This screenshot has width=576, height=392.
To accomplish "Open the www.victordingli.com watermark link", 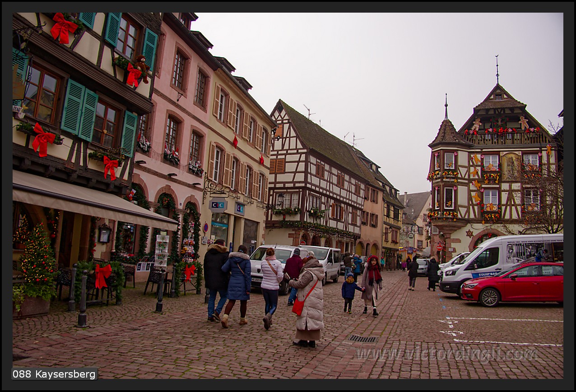I will [x=446, y=354].
